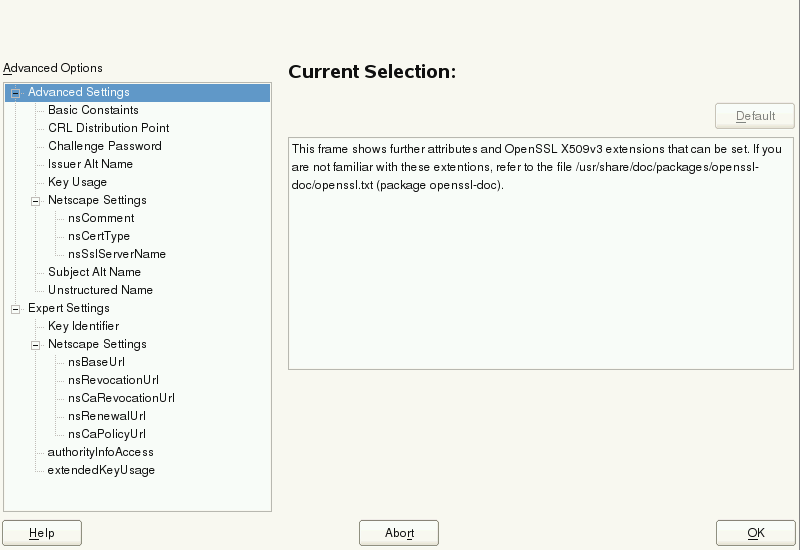The height and width of the screenshot is (550, 800).
Task: Click the Help button
Action: click(x=42, y=533)
